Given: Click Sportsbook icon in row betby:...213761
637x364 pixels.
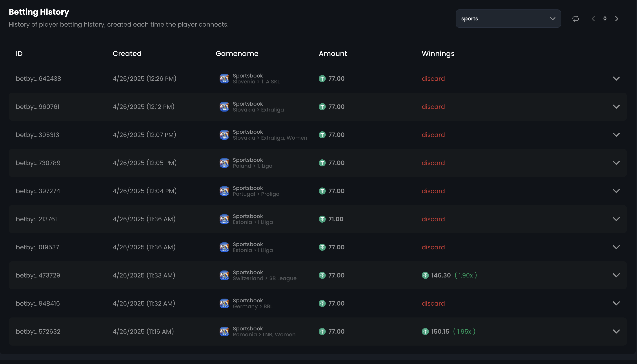Looking at the screenshot, I should pos(224,219).
